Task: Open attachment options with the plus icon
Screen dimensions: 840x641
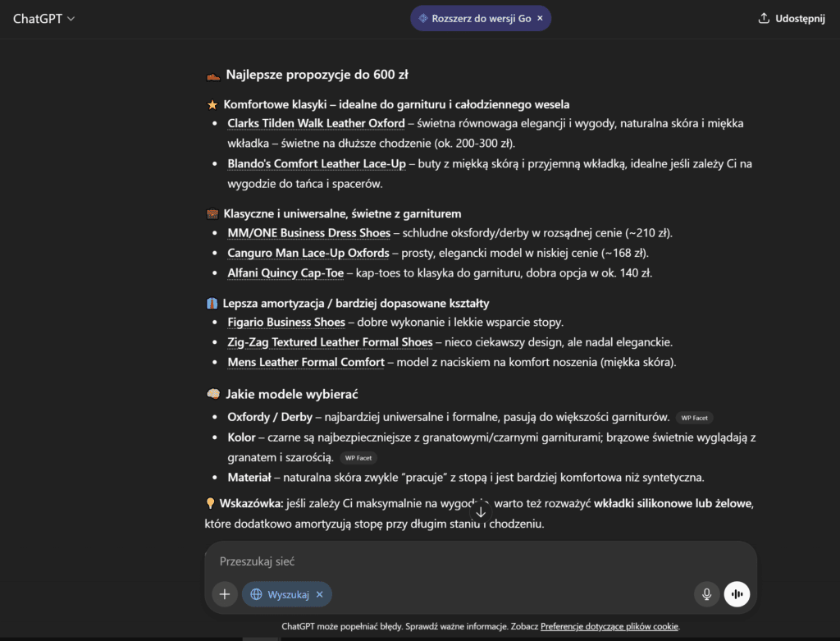Action: tap(224, 593)
